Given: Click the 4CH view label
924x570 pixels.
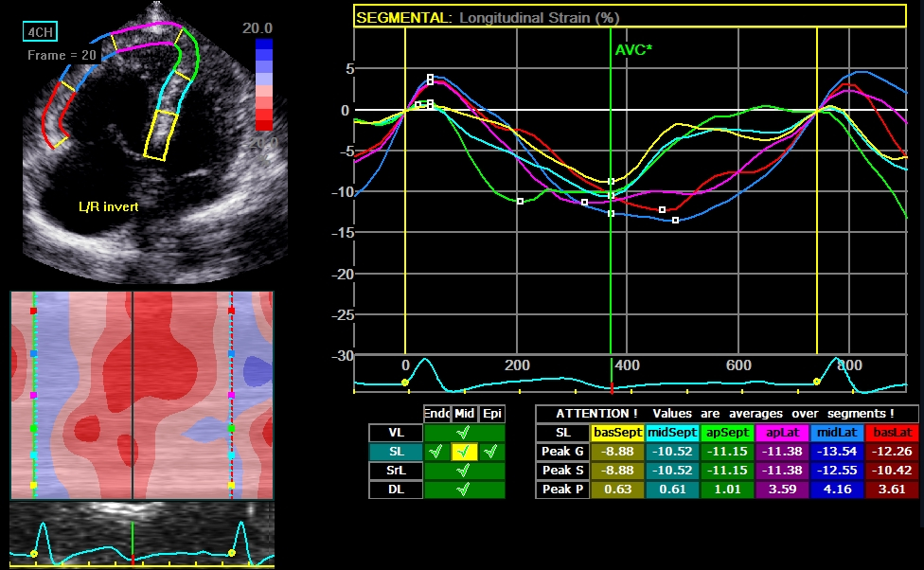Looking at the screenshot, I should [x=40, y=32].
